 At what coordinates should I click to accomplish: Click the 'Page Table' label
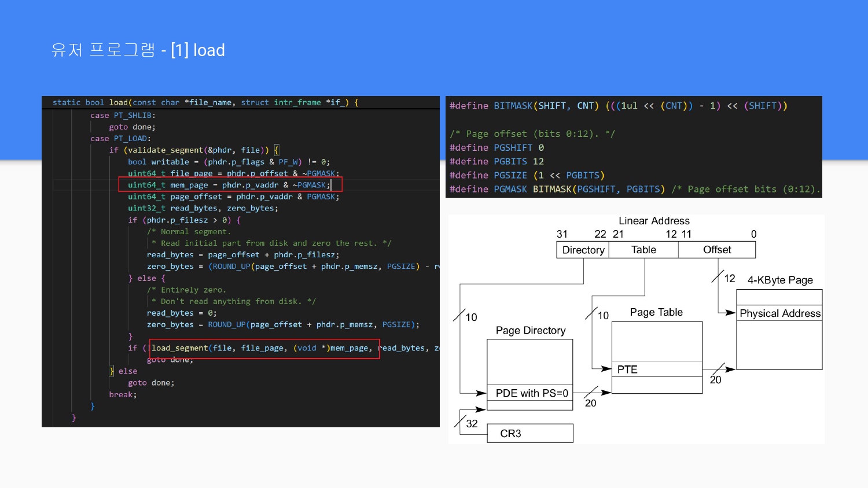[656, 312]
